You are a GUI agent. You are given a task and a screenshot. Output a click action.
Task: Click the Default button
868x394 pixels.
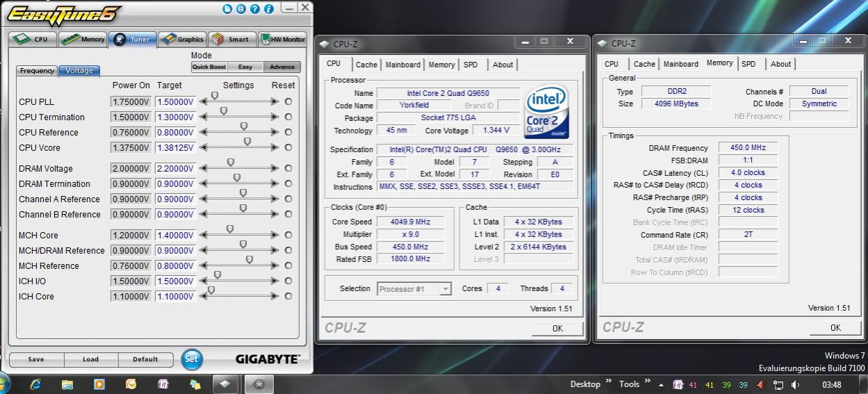click(145, 359)
